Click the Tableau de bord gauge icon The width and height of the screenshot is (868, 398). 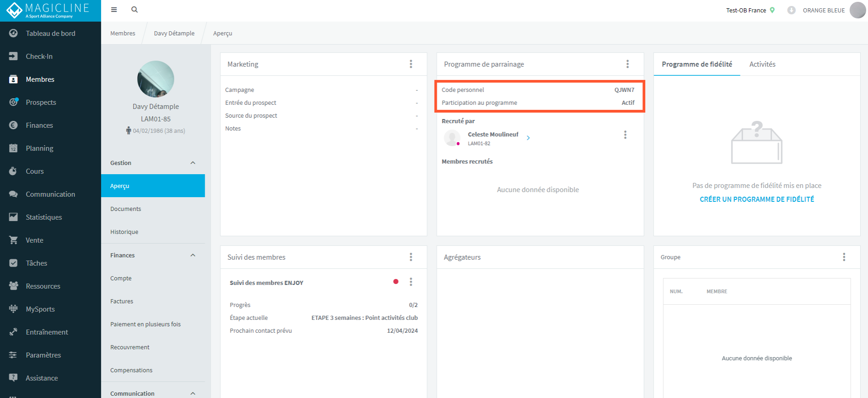click(x=13, y=33)
